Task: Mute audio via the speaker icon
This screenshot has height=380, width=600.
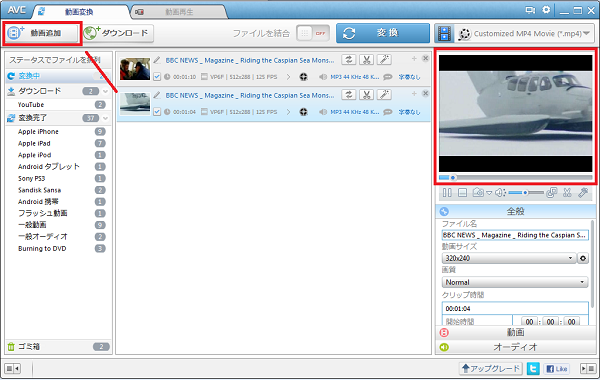Action: click(500, 192)
